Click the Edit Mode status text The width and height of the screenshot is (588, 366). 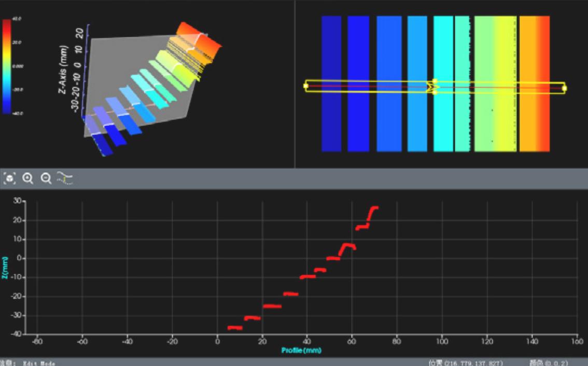[x=39, y=363]
